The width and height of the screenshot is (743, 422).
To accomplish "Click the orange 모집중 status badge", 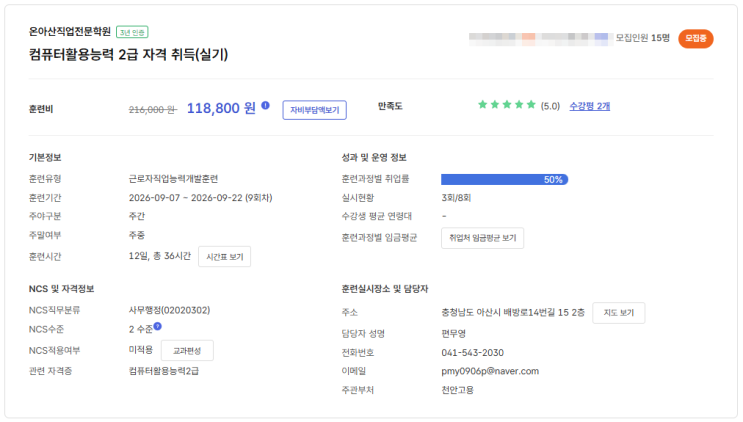I will 696,38.
